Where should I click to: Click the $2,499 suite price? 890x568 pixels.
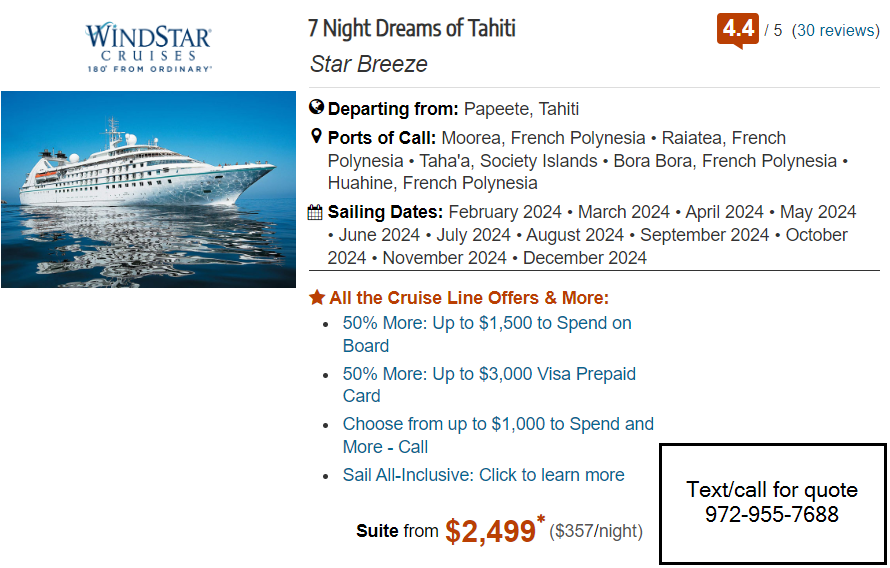click(490, 531)
